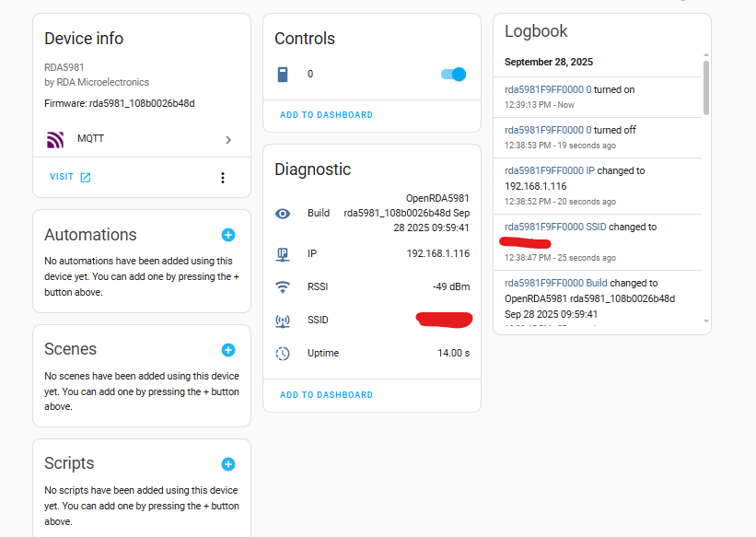756x537 pixels.
Task: Expand the MQTT integration chevron
Action: [x=228, y=140]
